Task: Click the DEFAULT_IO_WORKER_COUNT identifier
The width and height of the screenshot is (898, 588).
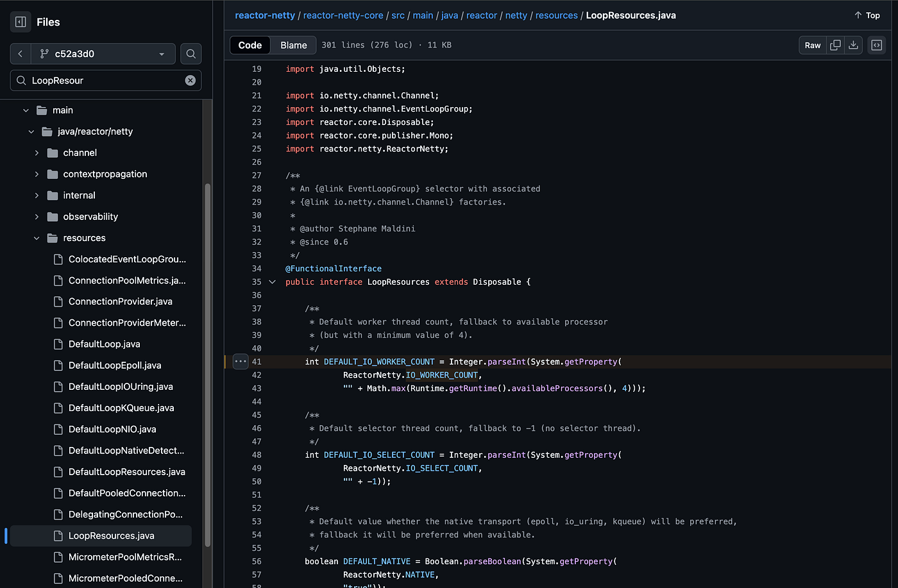Action: (379, 362)
